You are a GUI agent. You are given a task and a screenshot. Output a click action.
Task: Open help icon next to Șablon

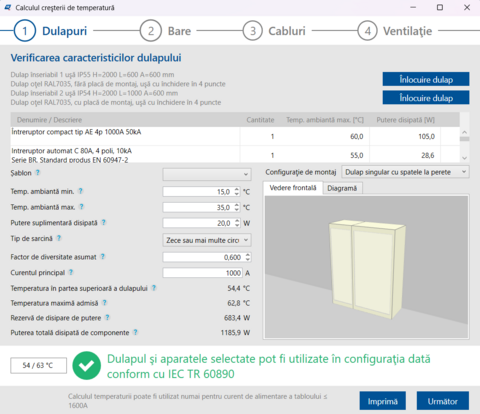[x=38, y=172]
